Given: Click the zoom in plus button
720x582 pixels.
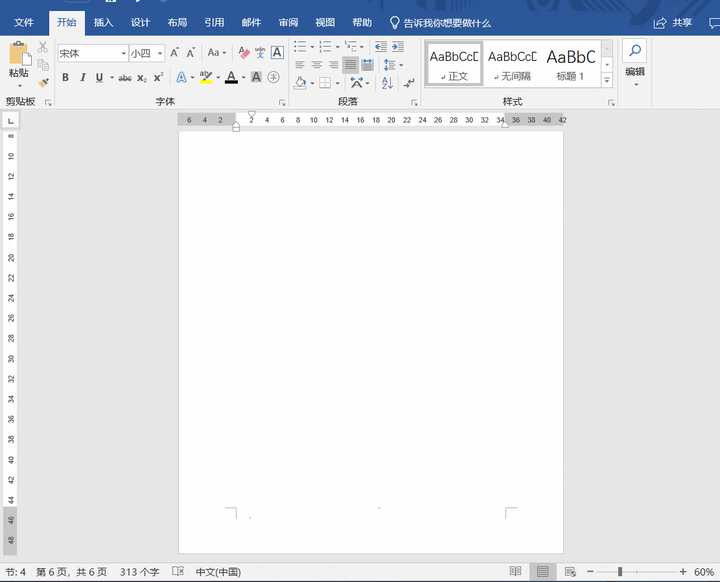Looking at the screenshot, I should [683, 571].
